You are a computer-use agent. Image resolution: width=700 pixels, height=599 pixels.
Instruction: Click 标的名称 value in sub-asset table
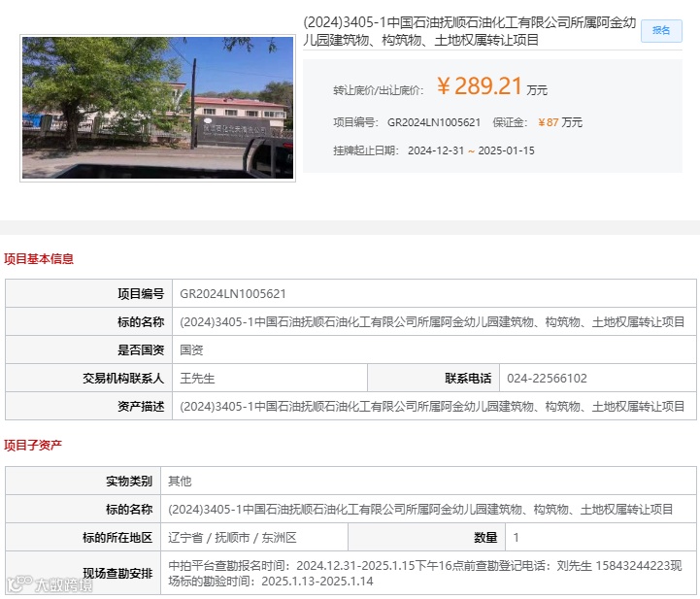pyautogui.click(x=420, y=510)
